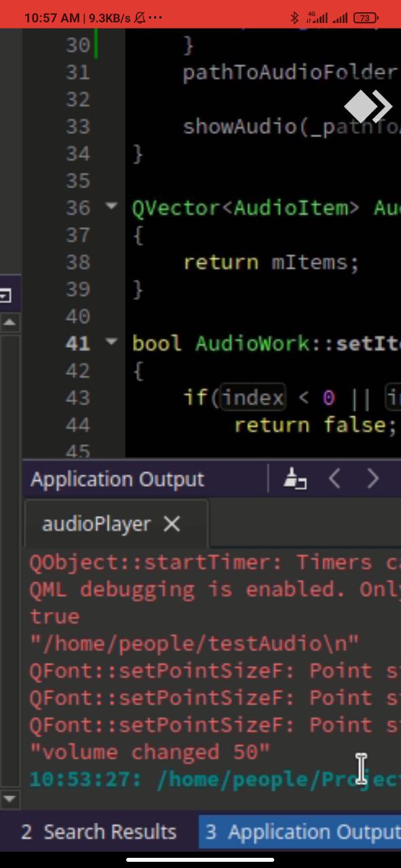Click the "volume changed 50" output line
401x868 pixels.
coord(150,752)
